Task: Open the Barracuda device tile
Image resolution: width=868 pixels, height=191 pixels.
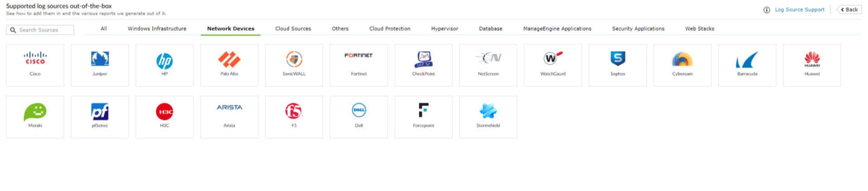Action: (x=747, y=65)
